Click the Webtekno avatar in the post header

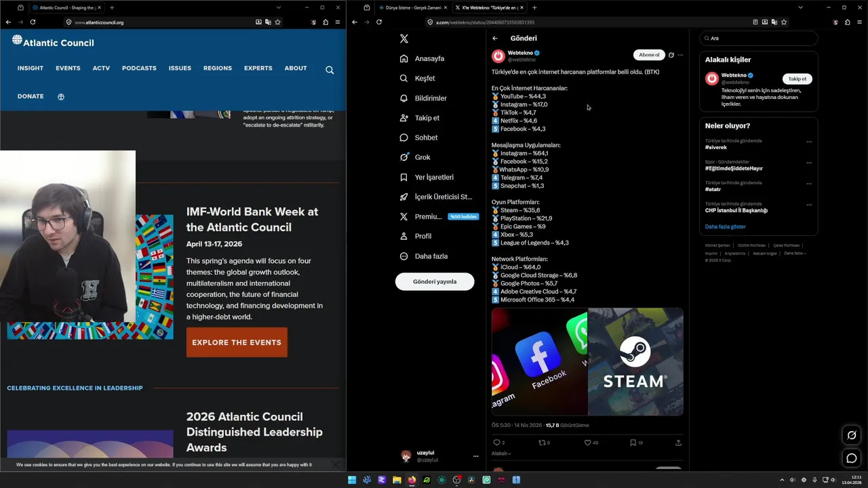(498, 56)
